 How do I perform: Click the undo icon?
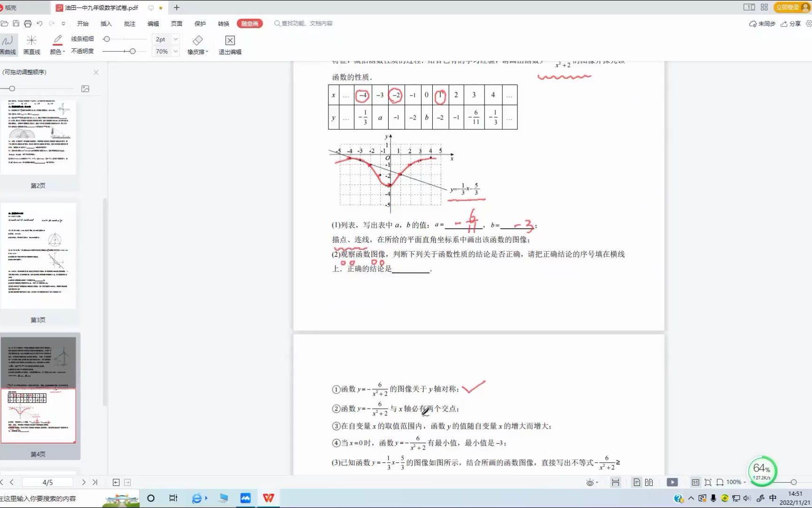coord(40,22)
